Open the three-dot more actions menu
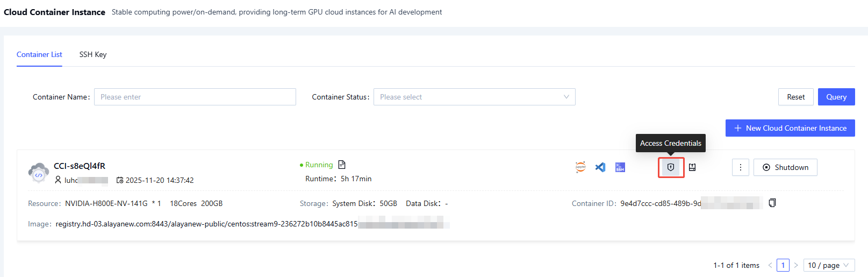Viewport: 868px width, 277px height. coord(740,167)
